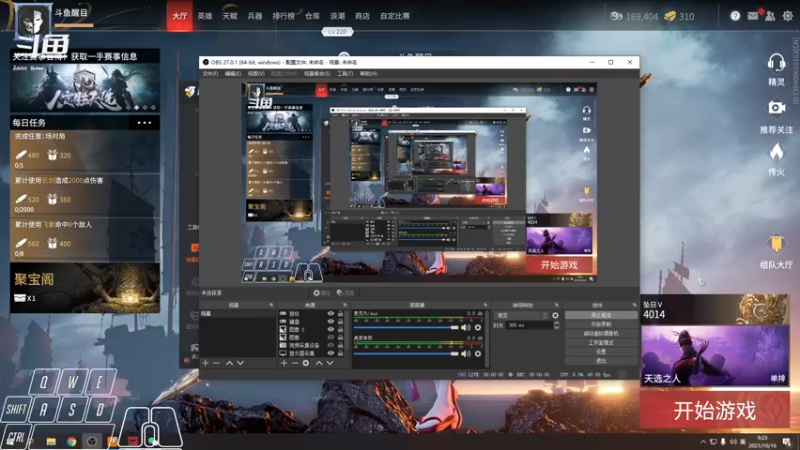This screenshot has height=450, width=800.
Task: Move selected source down with arrow
Action: [330, 363]
